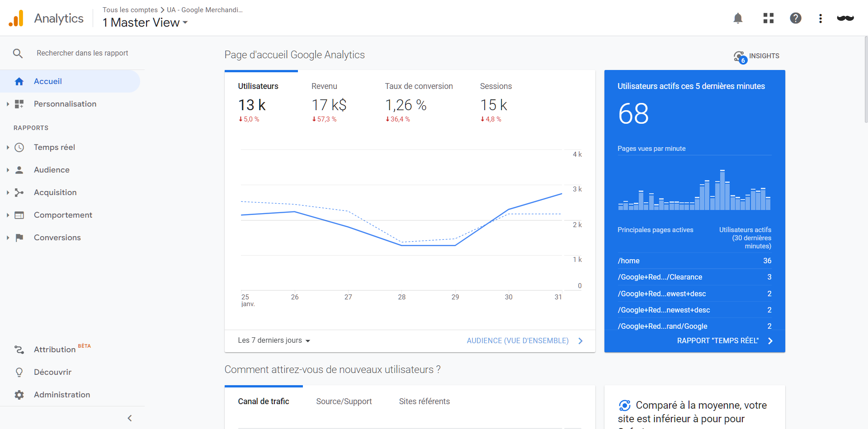Click the Temps réel clock icon
This screenshot has height=429, width=868.
(19, 147)
